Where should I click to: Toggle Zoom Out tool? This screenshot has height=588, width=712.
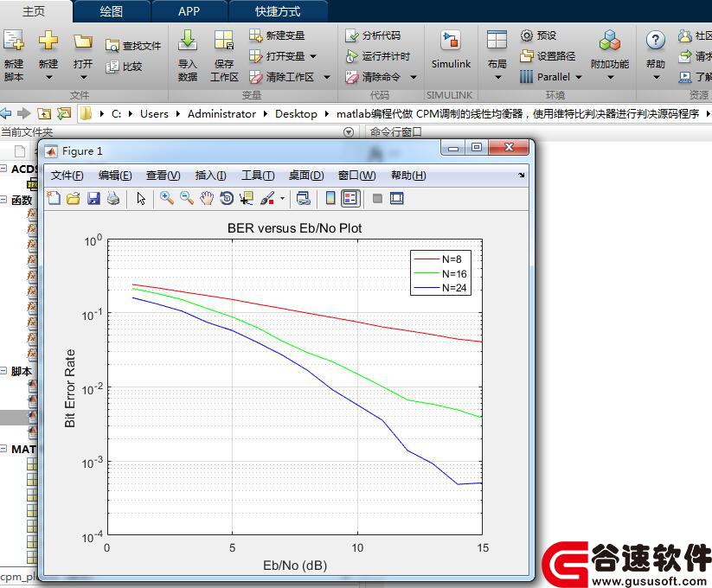(187, 198)
